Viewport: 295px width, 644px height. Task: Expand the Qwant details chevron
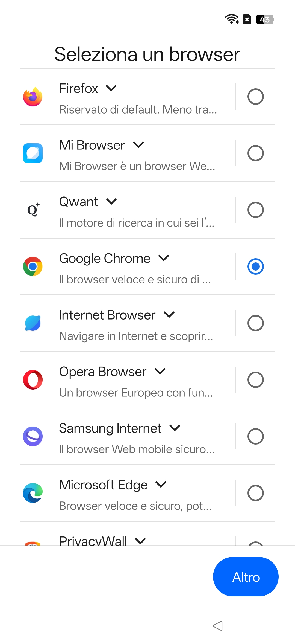[111, 202]
